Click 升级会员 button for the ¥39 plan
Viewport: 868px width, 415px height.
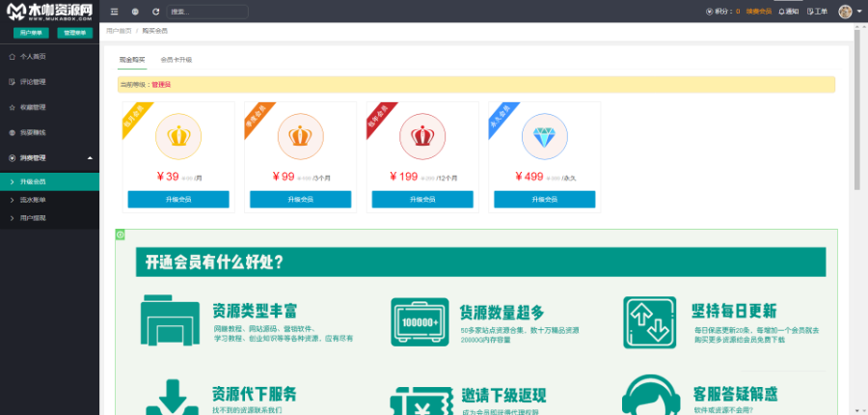(x=178, y=199)
